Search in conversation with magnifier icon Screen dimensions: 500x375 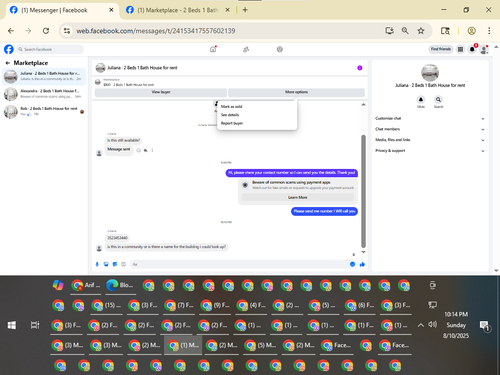pyautogui.click(x=438, y=100)
